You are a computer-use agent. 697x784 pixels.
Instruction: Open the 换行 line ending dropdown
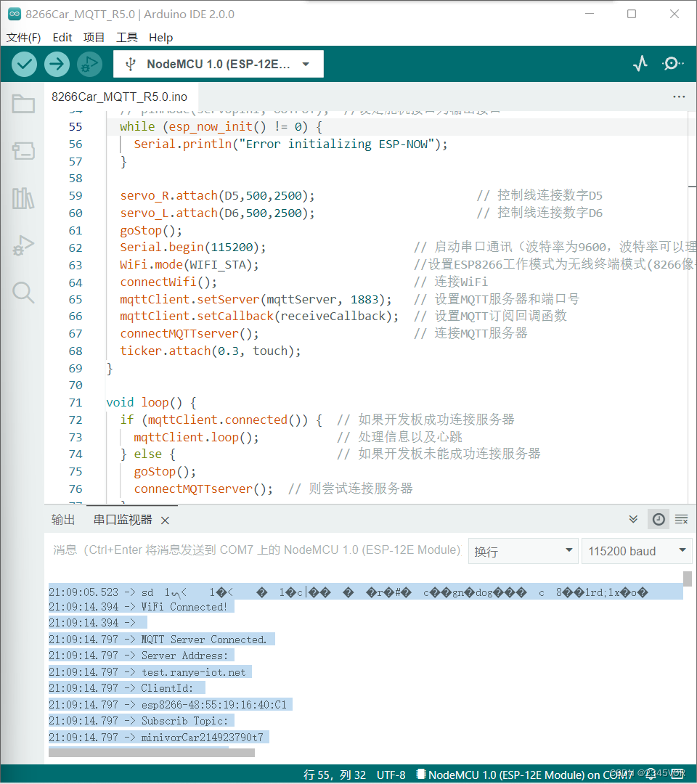(x=523, y=551)
